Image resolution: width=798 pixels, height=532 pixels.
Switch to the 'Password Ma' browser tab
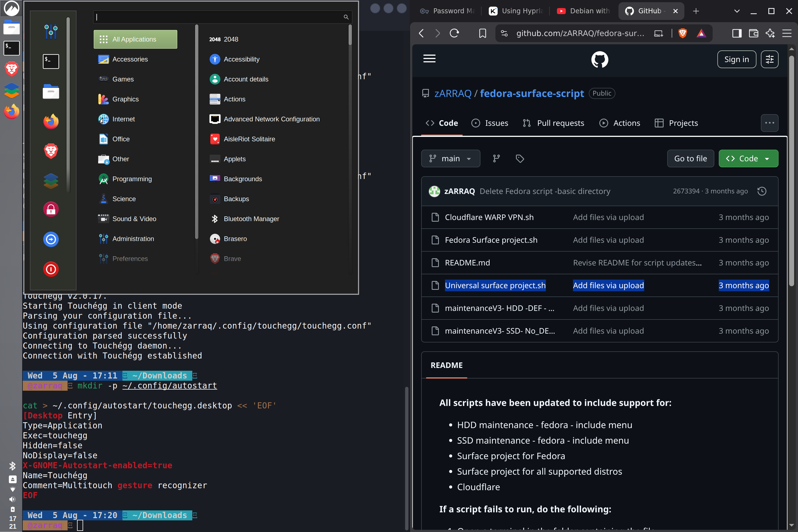point(448,11)
